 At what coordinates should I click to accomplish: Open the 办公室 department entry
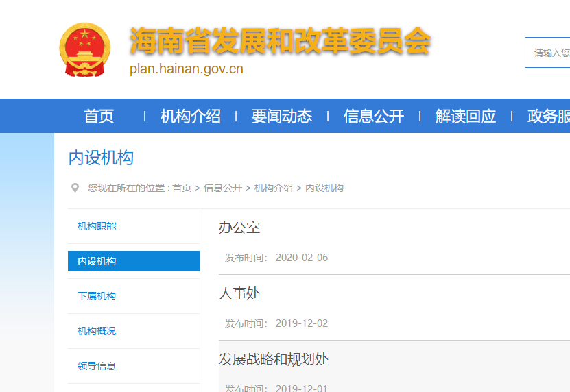pos(239,228)
